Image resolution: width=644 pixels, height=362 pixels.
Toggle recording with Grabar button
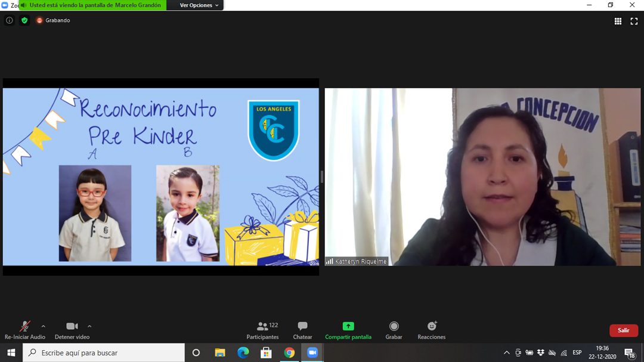tap(394, 330)
